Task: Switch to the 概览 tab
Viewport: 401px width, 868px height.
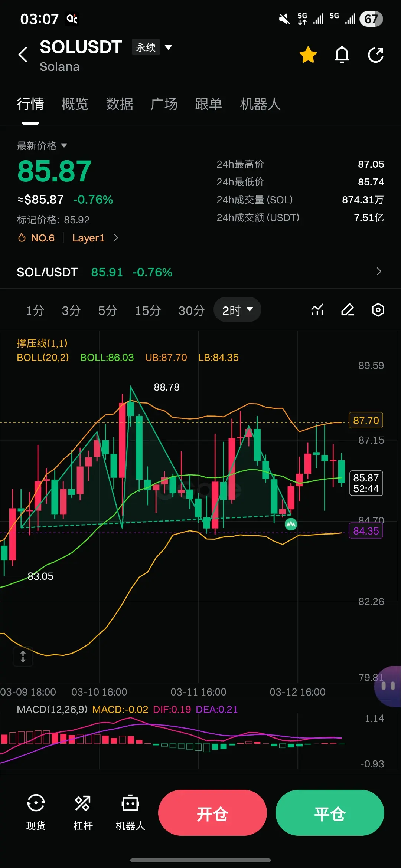Action: tap(75, 104)
